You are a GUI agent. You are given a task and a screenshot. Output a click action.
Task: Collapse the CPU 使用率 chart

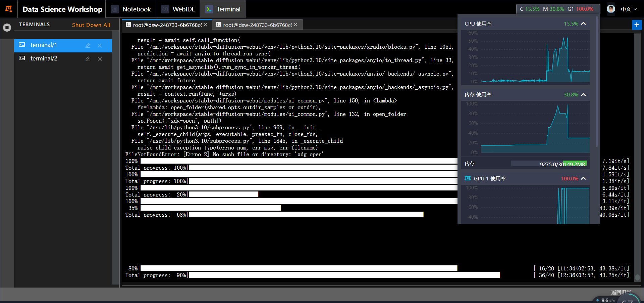pyautogui.click(x=583, y=24)
